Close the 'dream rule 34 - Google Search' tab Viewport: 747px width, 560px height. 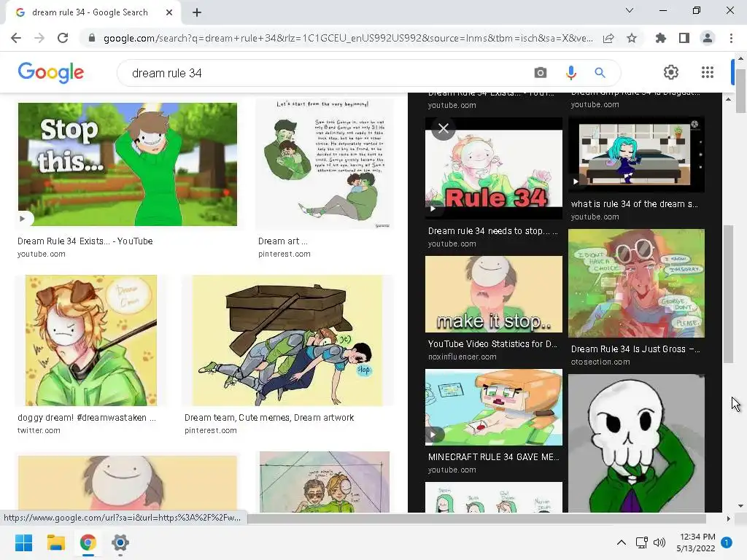pyautogui.click(x=169, y=12)
